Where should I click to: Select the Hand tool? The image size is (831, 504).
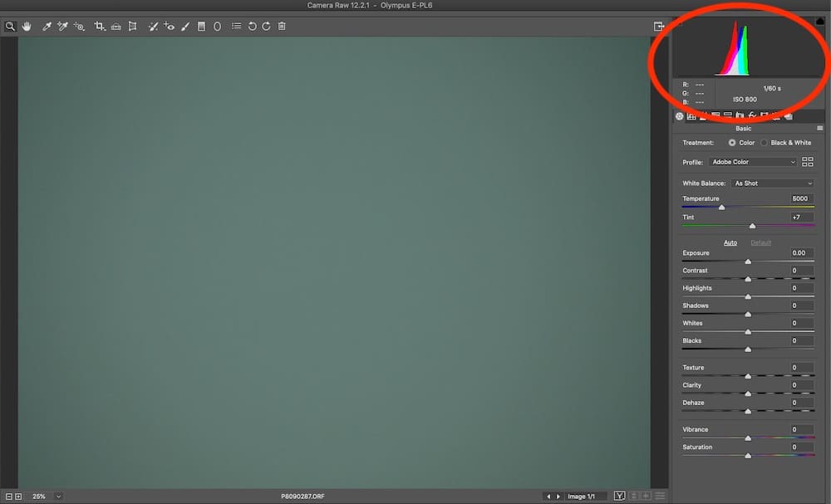pyautogui.click(x=26, y=26)
